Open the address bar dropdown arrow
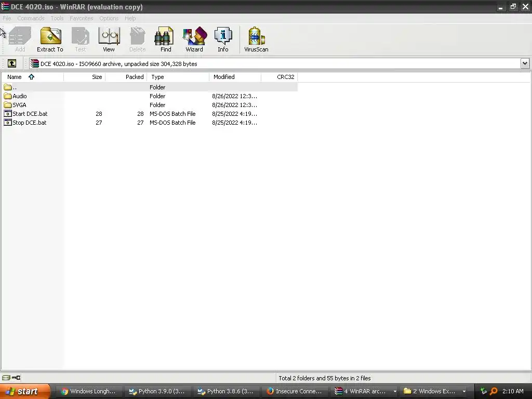Image resolution: width=532 pixels, height=399 pixels. [525, 63]
